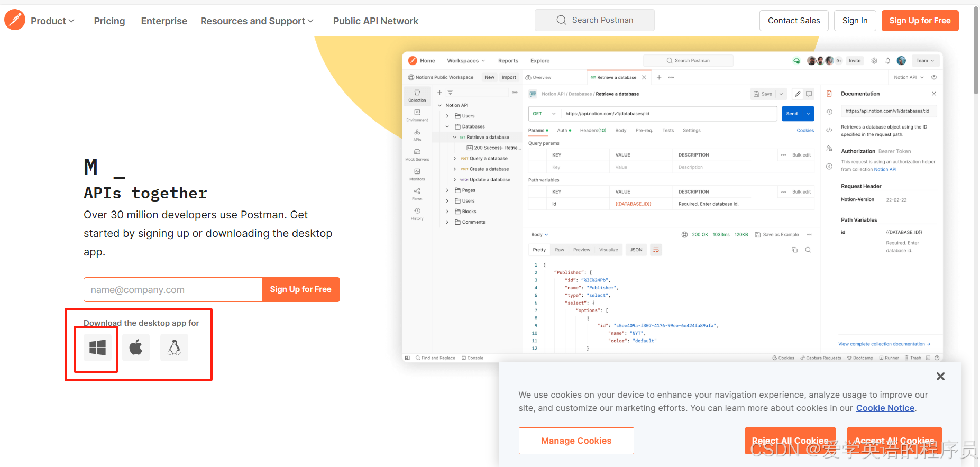Click the search response magnifier icon
The width and height of the screenshot is (980, 467).
808,250
